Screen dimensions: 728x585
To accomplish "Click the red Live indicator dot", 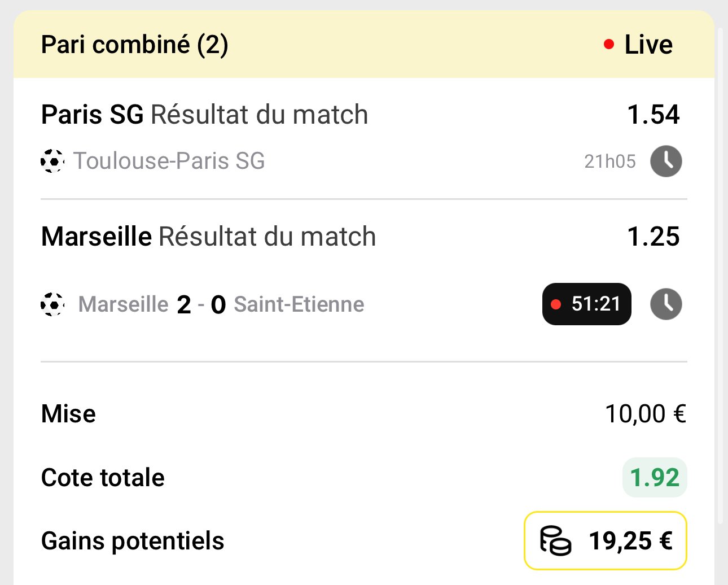I will pos(608,44).
